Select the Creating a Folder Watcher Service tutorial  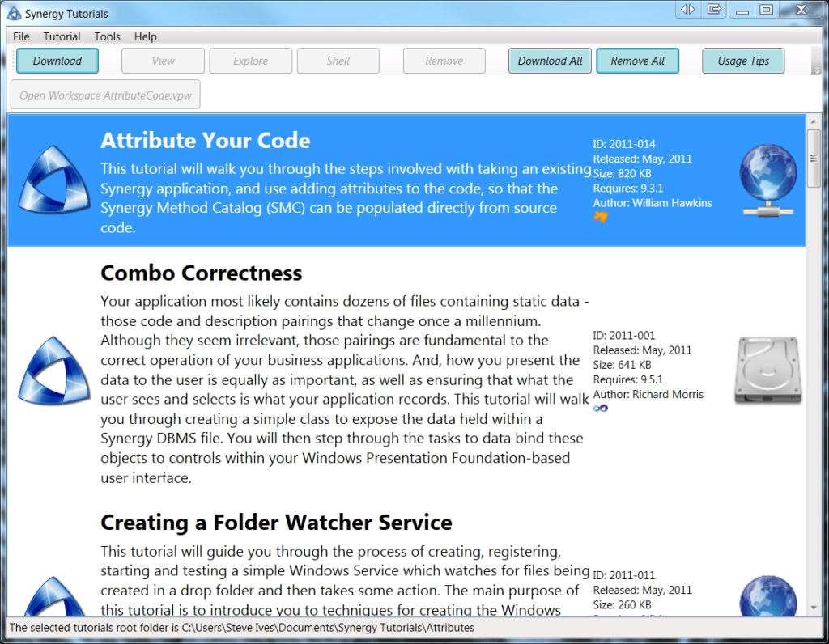pyautogui.click(x=276, y=523)
